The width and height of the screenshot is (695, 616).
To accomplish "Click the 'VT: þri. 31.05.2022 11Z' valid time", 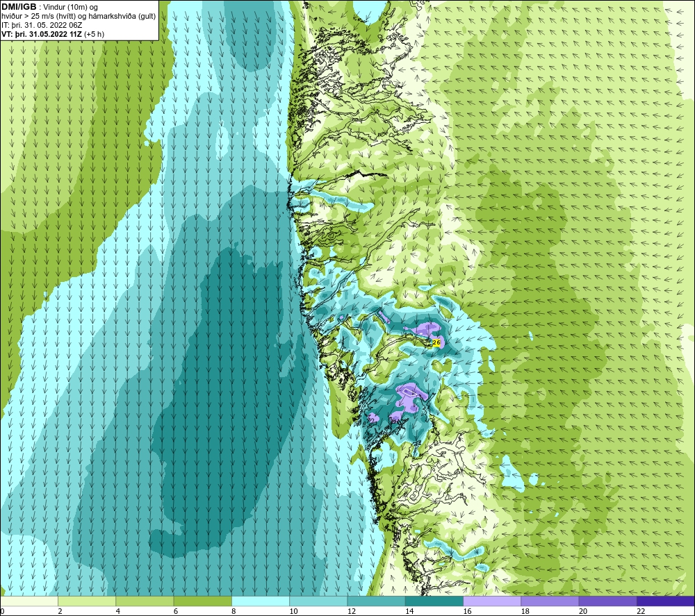I will tap(42, 34).
